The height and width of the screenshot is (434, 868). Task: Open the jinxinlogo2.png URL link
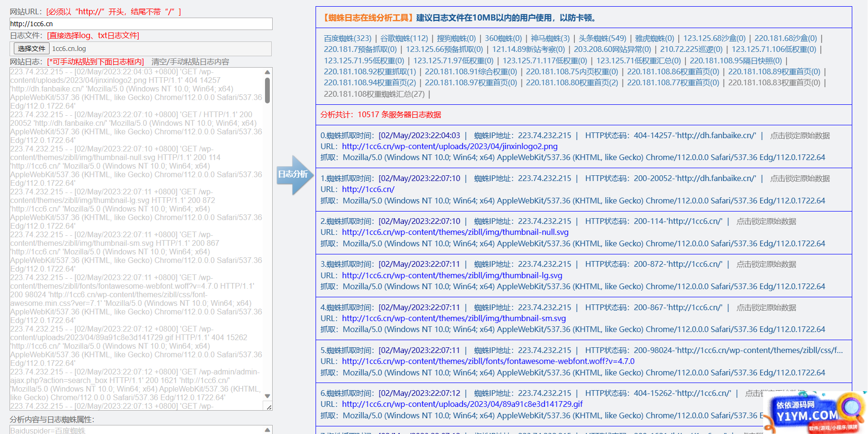449,146
